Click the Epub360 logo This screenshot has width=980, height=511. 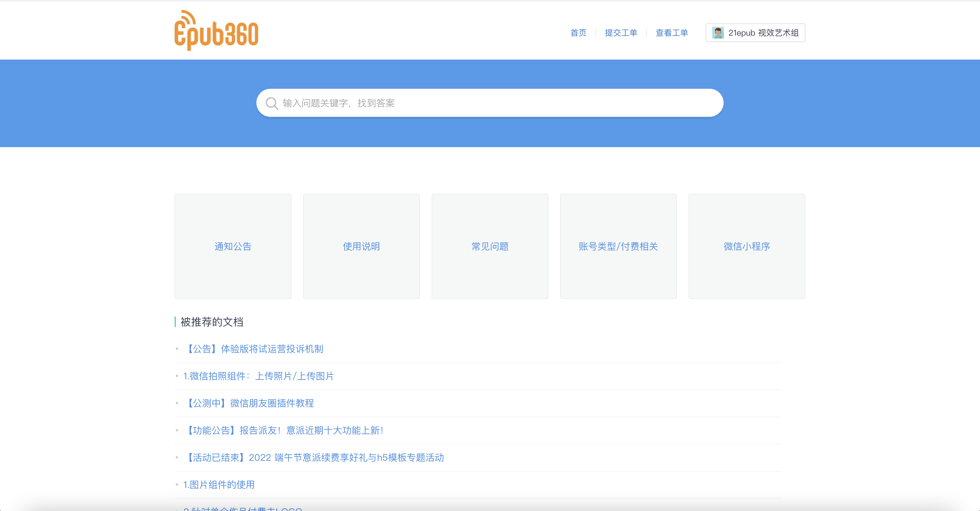[x=216, y=31]
